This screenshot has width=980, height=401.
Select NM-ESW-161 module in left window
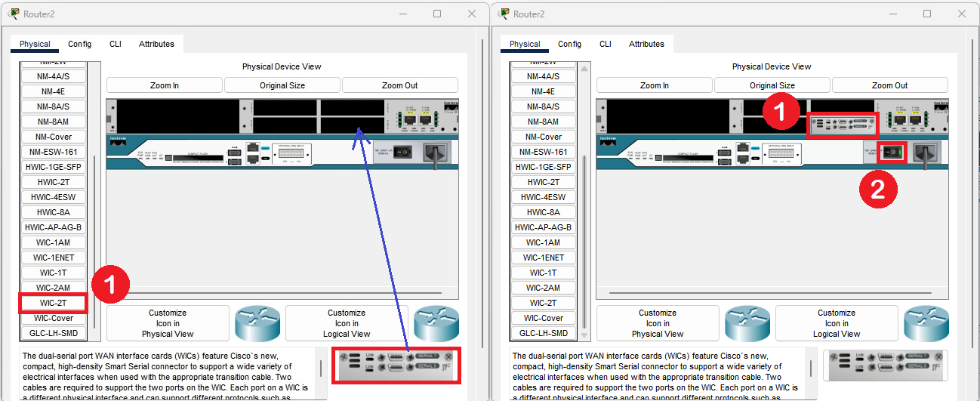tap(54, 152)
